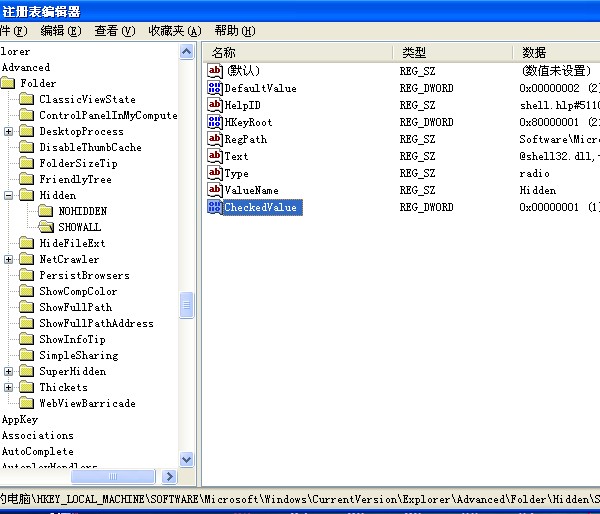Click the tree vertical scrollbar thumb
Image resolution: width=600 pixels, height=514 pixels.
(x=186, y=305)
